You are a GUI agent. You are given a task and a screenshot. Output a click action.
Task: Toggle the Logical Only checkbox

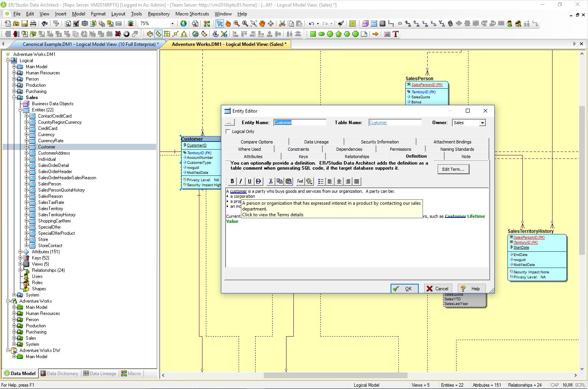coord(228,131)
